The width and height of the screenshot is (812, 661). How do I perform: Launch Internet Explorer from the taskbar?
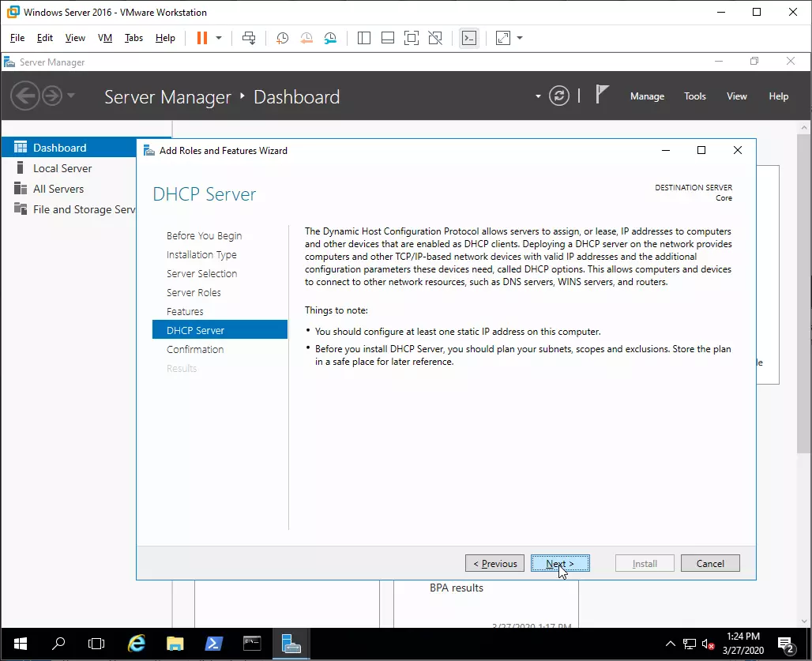[136, 644]
